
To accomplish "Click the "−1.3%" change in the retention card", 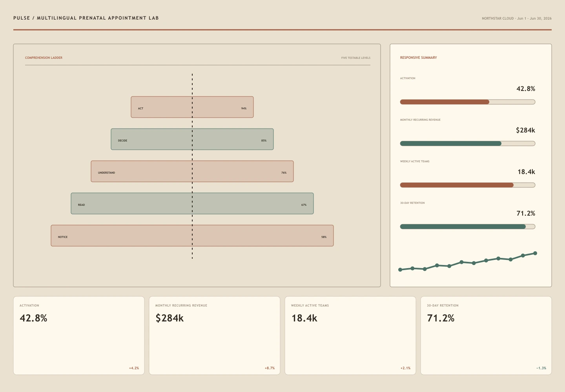I will (x=541, y=368).
